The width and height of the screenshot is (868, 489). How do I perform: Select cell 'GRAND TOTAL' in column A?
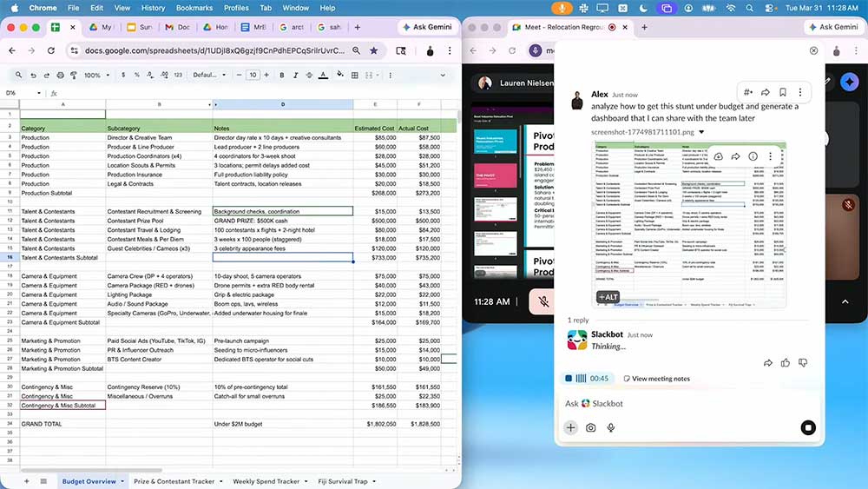(62, 424)
